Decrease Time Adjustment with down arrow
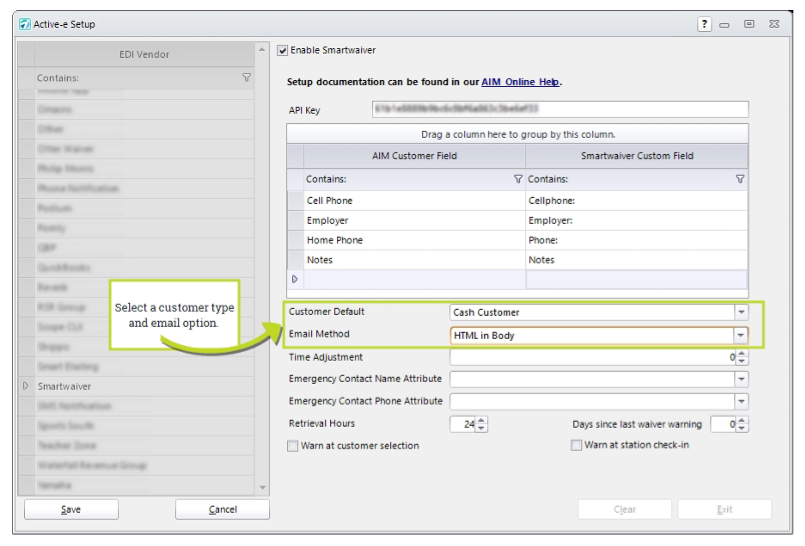This screenshot has height=546, width=805. click(x=742, y=361)
